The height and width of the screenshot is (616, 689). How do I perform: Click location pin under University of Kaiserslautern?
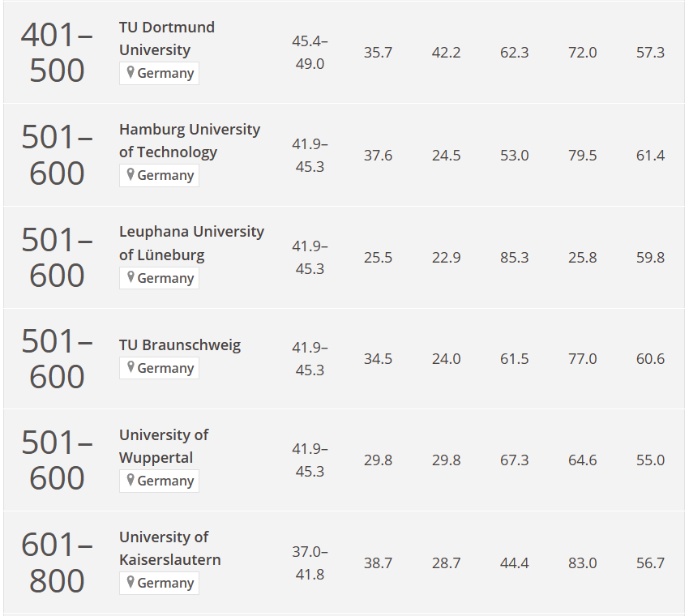click(130, 582)
